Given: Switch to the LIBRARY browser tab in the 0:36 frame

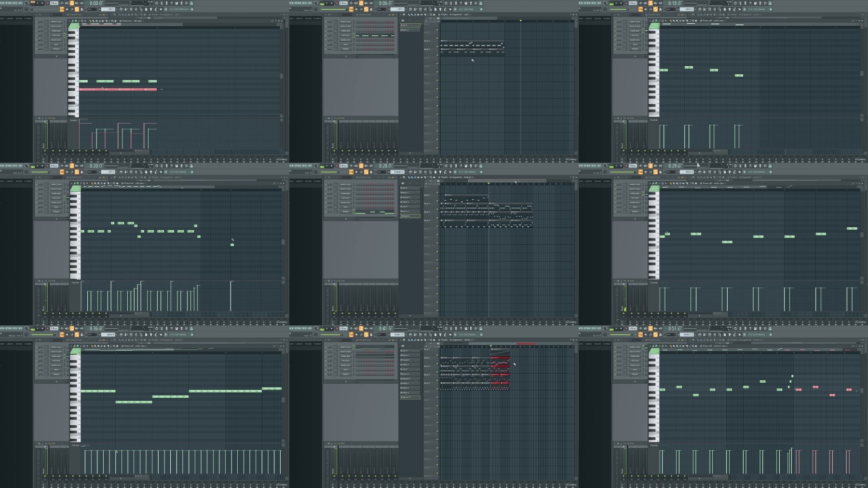Looking at the screenshot, I should tap(10, 344).
